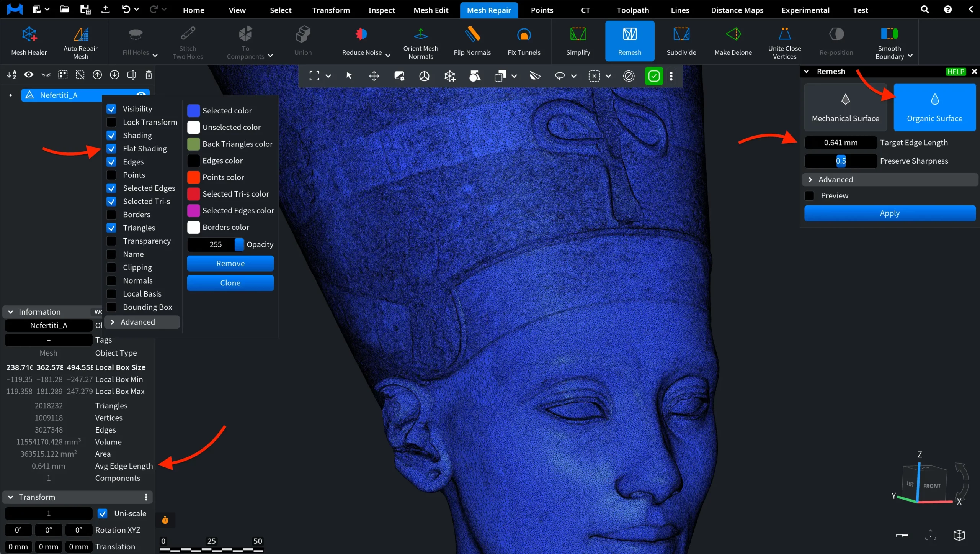The height and width of the screenshot is (554, 980).
Task: Click the green HELP button
Action: 955,72
